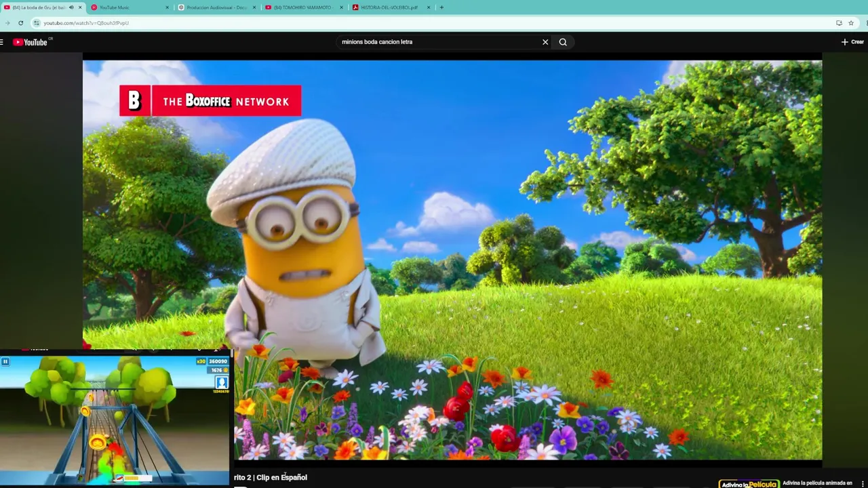This screenshot has width=868, height=488.
Task: Close the Produccion Audiovisual tab
Action: pyautogui.click(x=254, y=7)
